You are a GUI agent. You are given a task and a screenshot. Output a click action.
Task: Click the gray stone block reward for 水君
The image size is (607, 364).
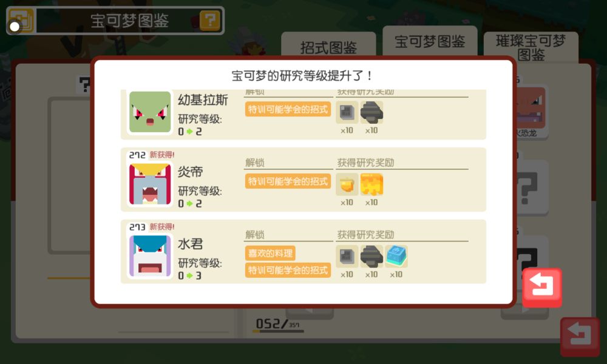point(347,255)
